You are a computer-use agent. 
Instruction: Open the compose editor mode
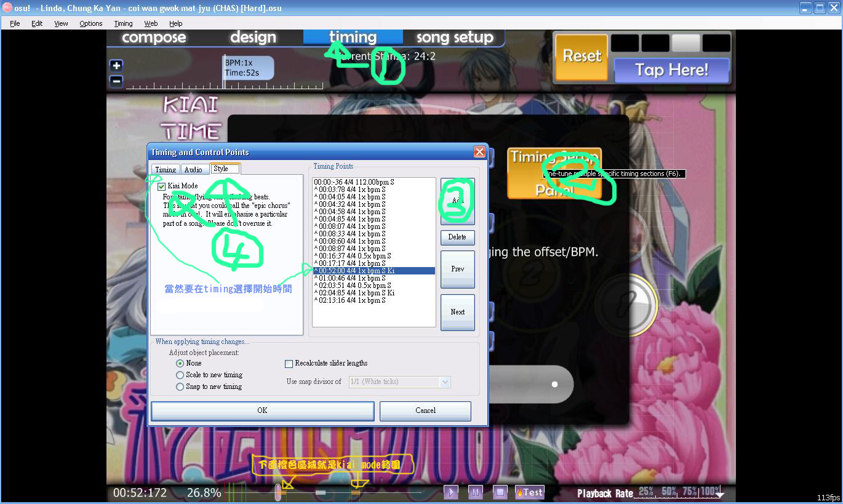click(x=154, y=37)
